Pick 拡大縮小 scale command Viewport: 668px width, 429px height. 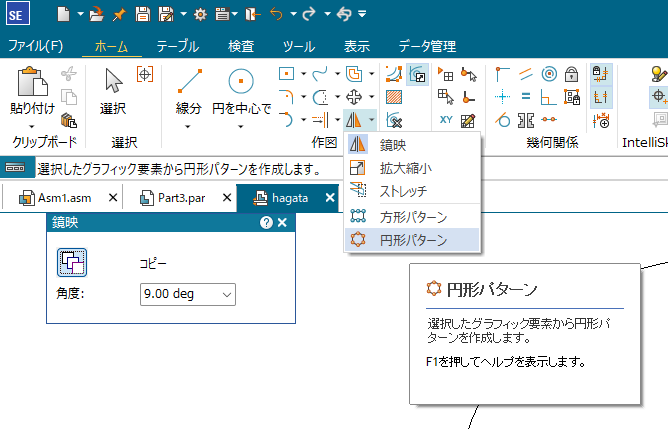click(405, 169)
